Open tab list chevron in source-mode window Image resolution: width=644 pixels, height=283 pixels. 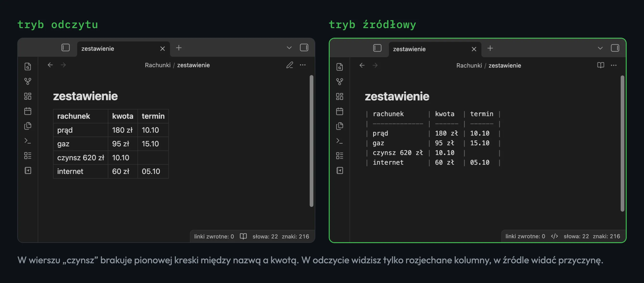coord(600,48)
